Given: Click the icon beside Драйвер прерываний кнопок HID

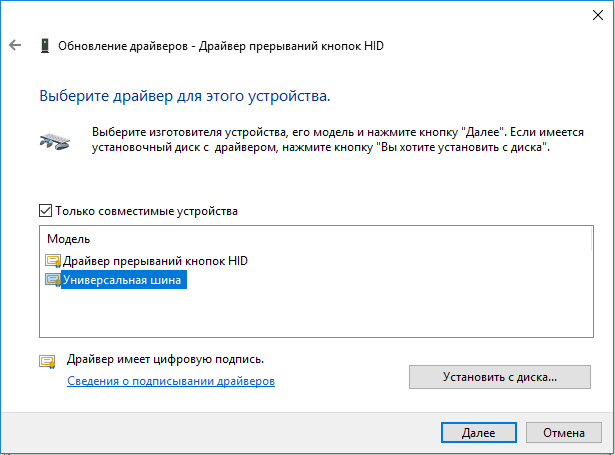Looking at the screenshot, I should point(52,261).
